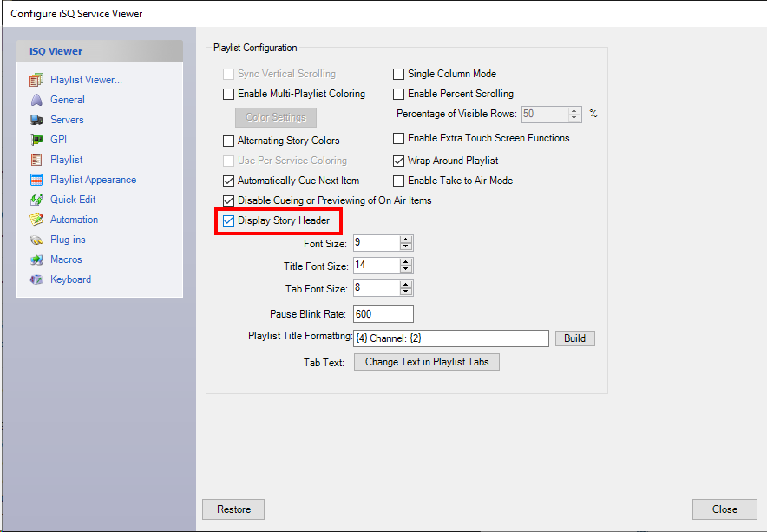Select the General settings icon
The width and height of the screenshot is (767, 532).
(x=36, y=100)
